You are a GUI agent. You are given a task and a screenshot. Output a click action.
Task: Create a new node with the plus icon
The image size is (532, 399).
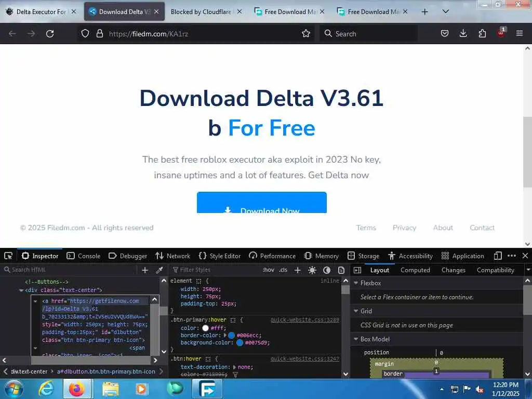tap(145, 270)
